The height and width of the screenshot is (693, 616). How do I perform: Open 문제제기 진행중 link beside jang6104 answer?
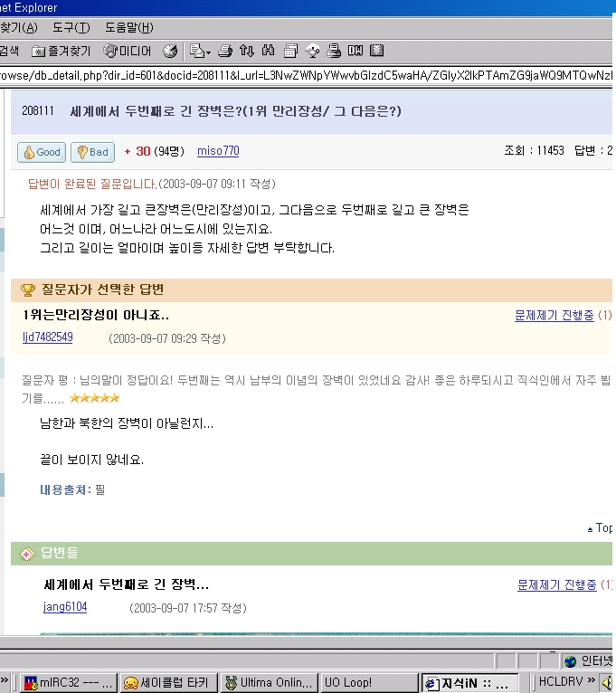pos(557,584)
